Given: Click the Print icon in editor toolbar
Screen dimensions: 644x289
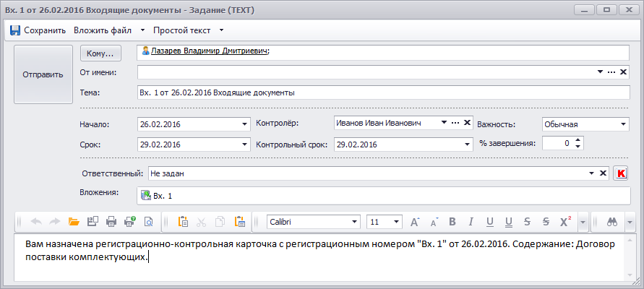Looking at the screenshot, I should (x=111, y=222).
